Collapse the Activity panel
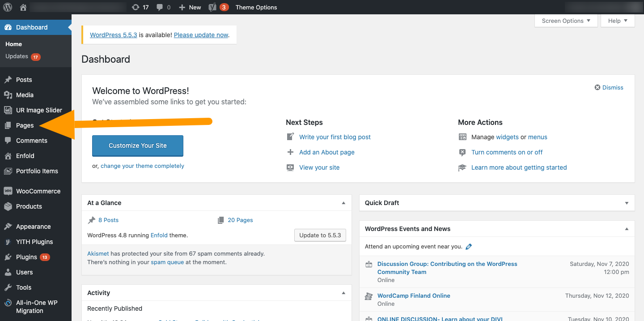 tap(343, 293)
